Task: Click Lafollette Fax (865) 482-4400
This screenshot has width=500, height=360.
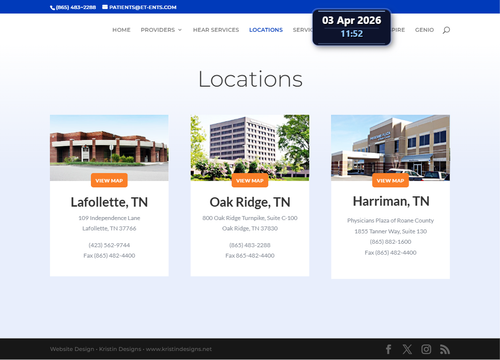Action: click(109, 256)
